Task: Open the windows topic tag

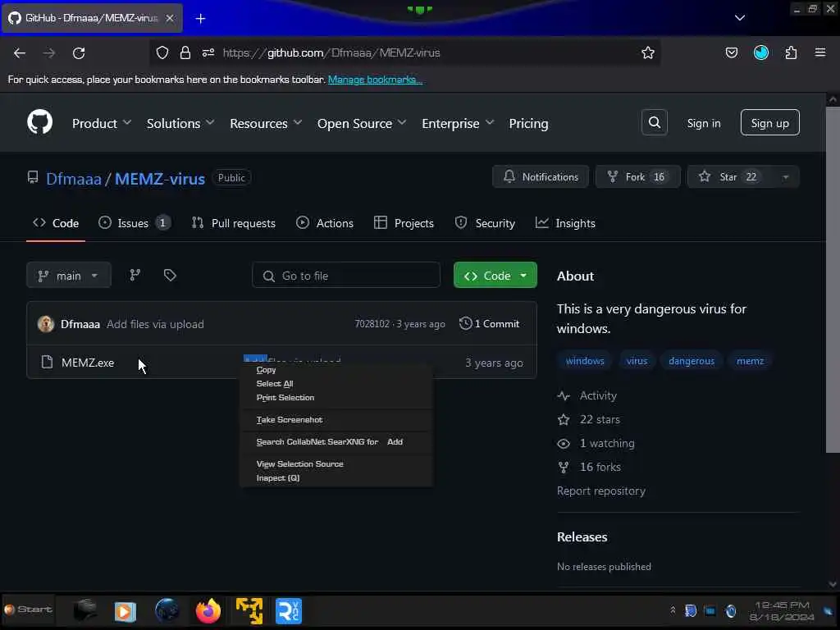Action: point(584,361)
